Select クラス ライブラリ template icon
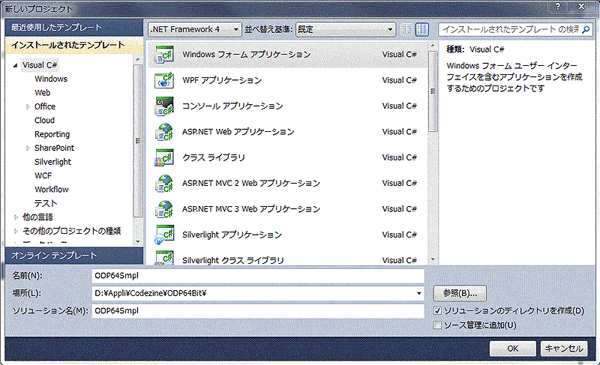 (164, 158)
